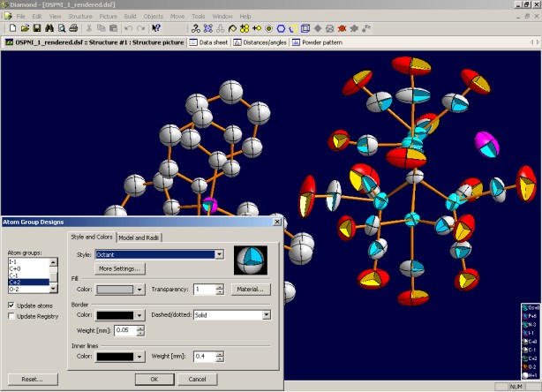Viewport: 542px width, 392px height.
Task: Switch to the Model and Radii tab
Action: coord(138,237)
